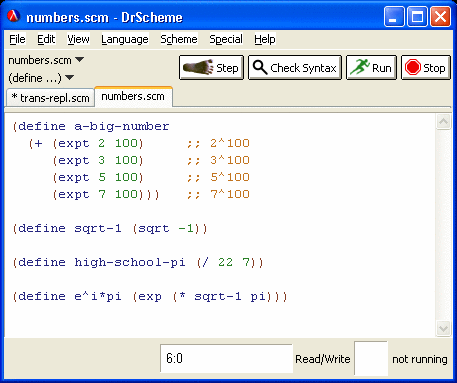
Task: Click the scrollbar up arrow
Action: 443,122
